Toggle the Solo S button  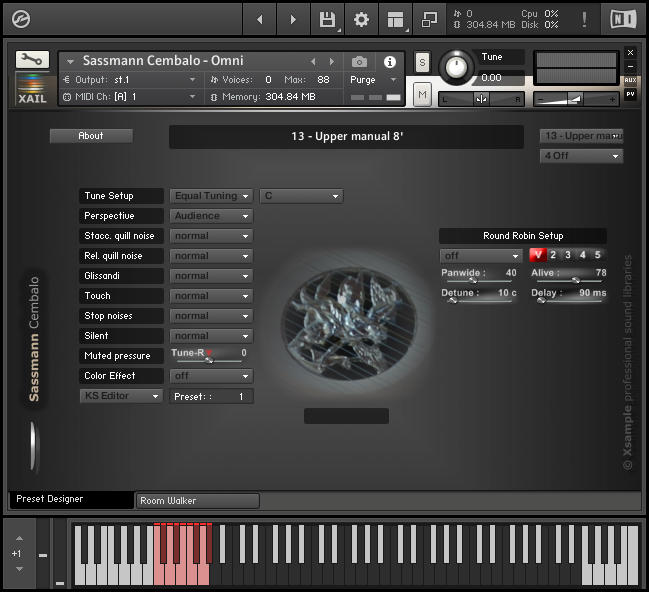pyautogui.click(x=422, y=63)
